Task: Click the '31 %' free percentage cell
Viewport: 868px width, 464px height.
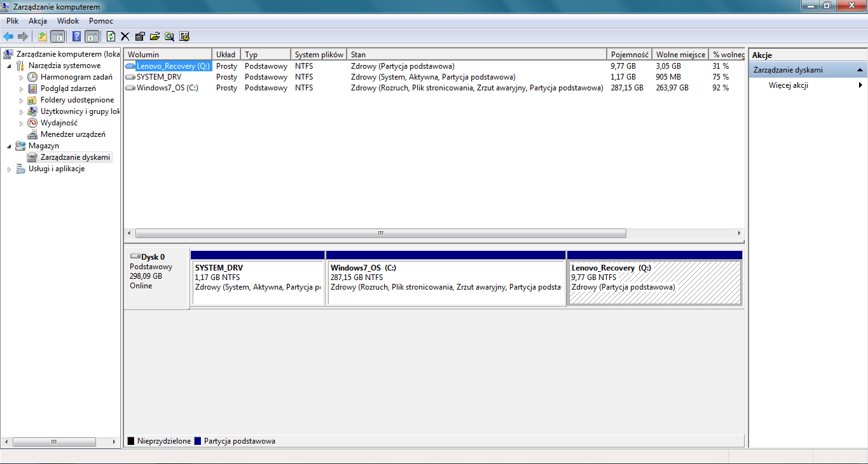Action: (720, 66)
